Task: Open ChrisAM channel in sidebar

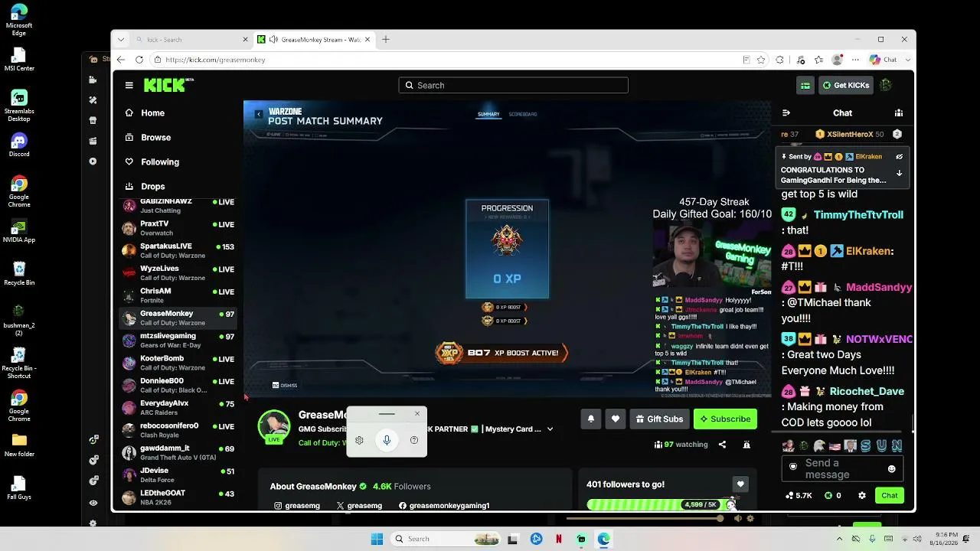Action: 178,295
